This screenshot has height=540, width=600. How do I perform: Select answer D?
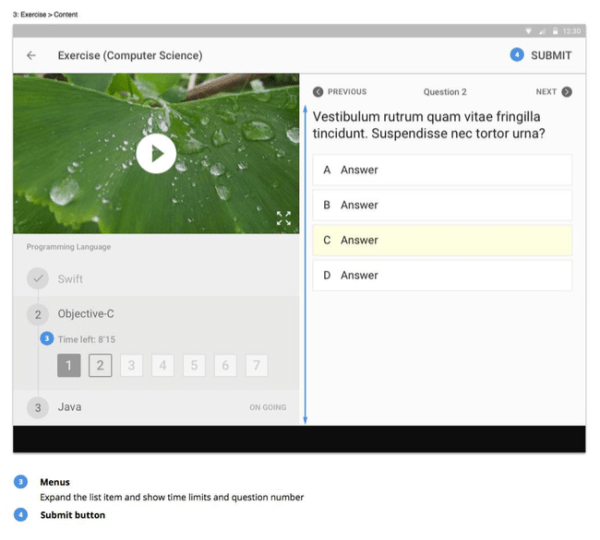tap(442, 275)
